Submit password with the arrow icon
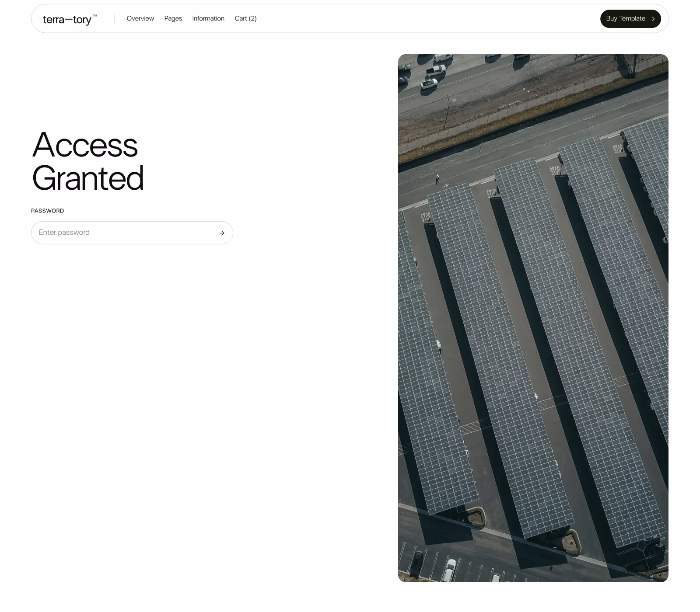 [x=222, y=233]
